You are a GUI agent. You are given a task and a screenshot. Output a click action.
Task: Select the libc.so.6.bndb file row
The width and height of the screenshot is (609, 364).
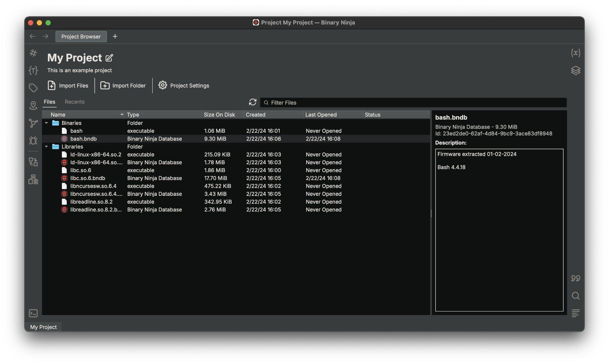(x=88, y=178)
